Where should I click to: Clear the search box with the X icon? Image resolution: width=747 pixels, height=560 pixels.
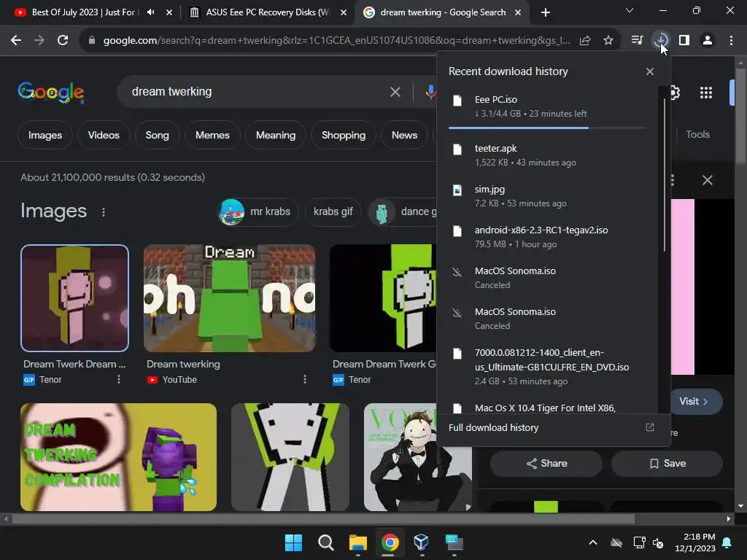395,92
